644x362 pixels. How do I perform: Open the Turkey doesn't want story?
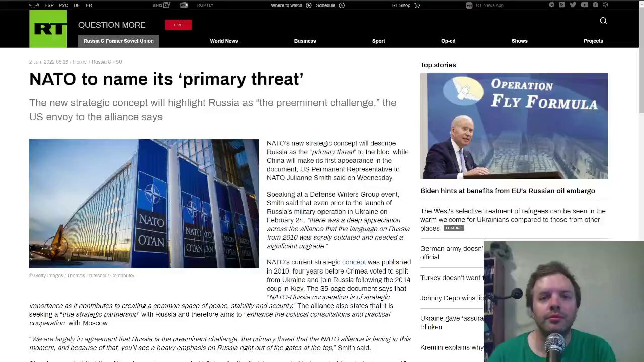pos(451,278)
